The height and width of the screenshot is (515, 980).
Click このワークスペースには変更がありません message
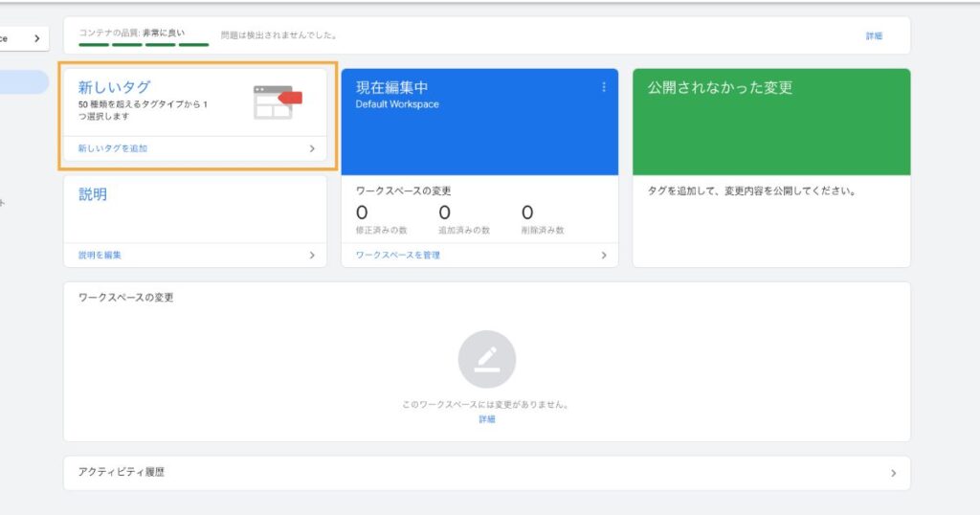tap(485, 405)
